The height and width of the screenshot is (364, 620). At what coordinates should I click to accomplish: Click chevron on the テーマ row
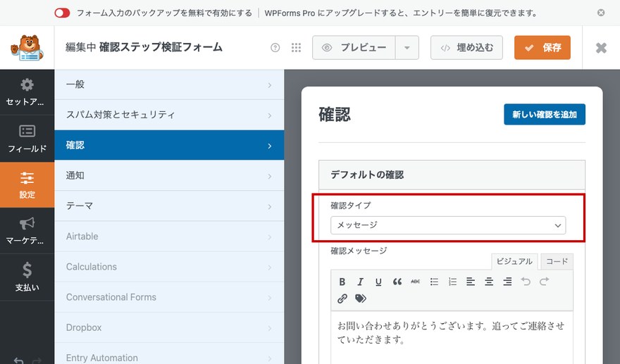click(x=270, y=207)
